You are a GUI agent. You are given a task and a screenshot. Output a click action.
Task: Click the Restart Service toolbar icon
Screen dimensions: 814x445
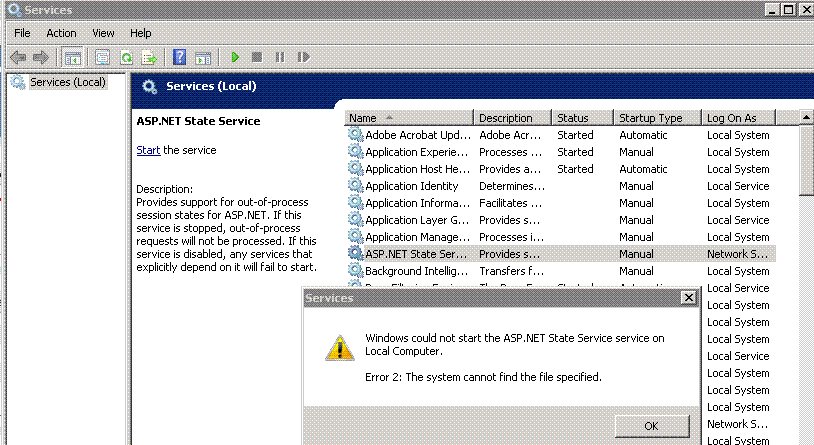pos(303,58)
